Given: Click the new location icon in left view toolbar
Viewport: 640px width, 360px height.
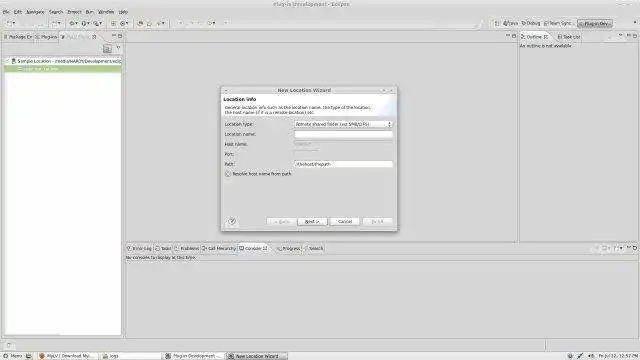Looking at the screenshot, I should pos(107,49).
